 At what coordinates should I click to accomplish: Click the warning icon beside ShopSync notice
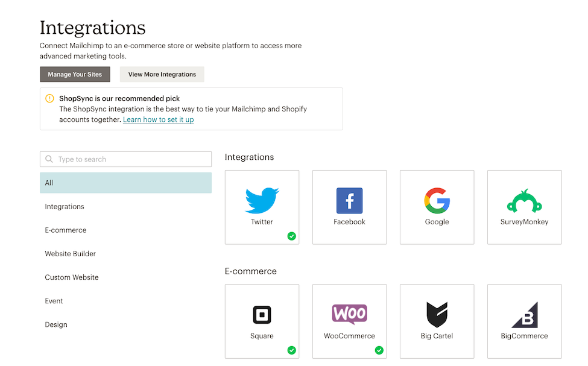pos(49,98)
